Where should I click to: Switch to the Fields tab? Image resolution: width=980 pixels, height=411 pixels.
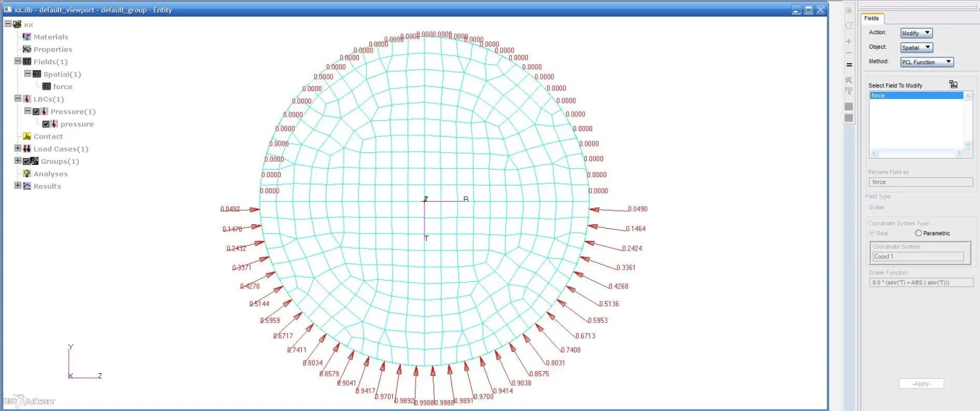pyautogui.click(x=872, y=19)
